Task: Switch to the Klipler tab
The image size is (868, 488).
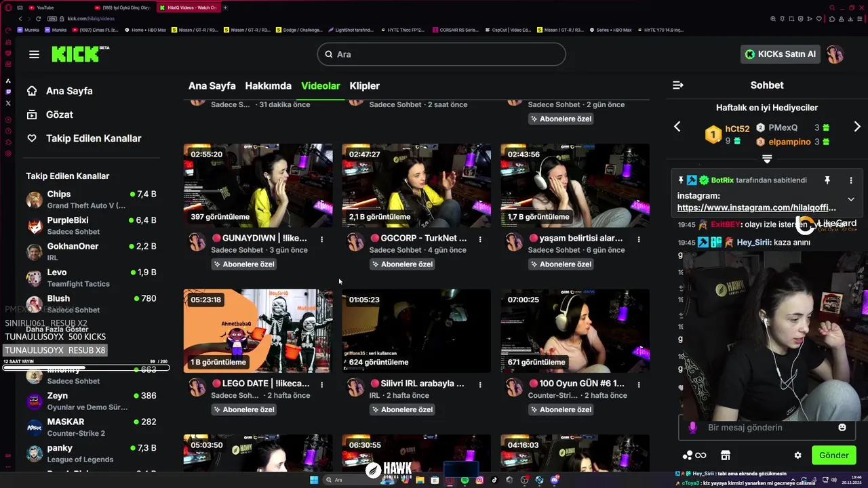Action: [x=364, y=86]
